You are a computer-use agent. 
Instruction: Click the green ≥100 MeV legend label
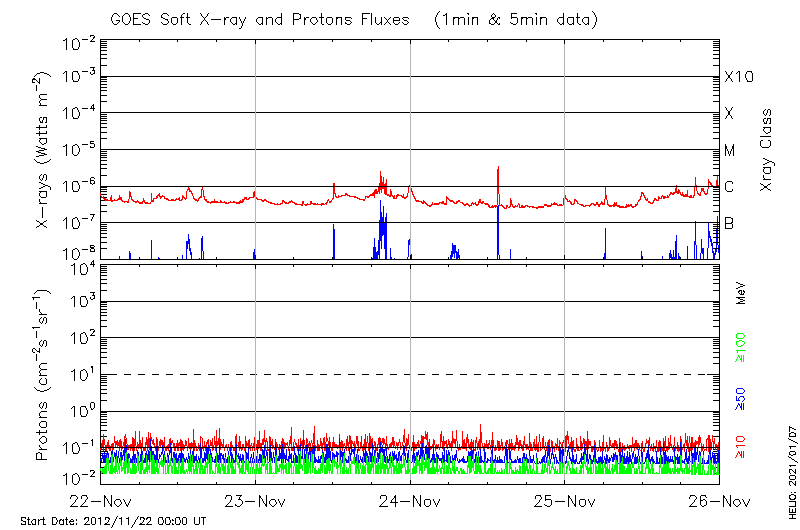tap(741, 349)
